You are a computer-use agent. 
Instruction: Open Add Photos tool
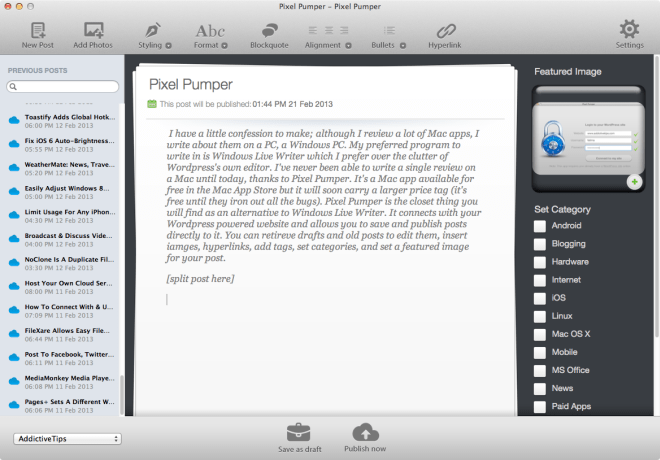[x=93, y=35]
